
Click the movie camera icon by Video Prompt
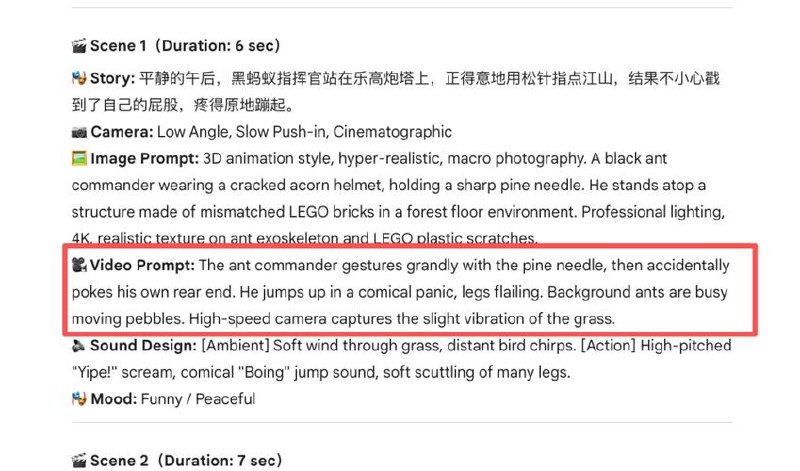pos(79,265)
